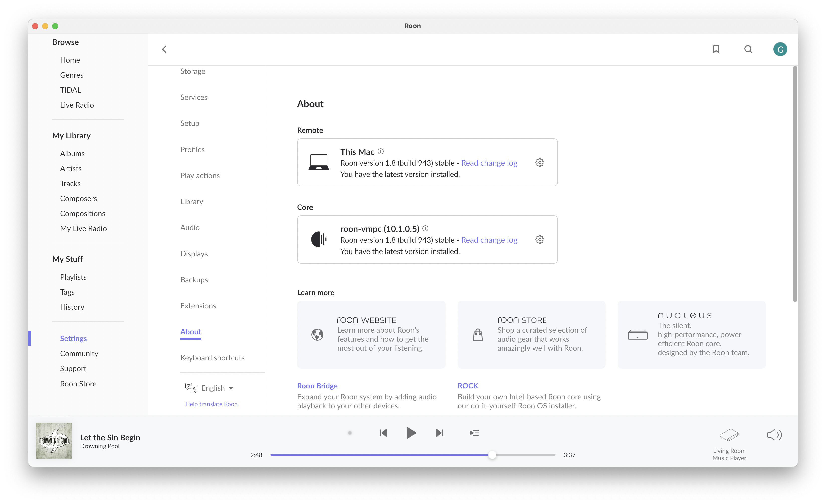Click the language translate icon

click(191, 387)
